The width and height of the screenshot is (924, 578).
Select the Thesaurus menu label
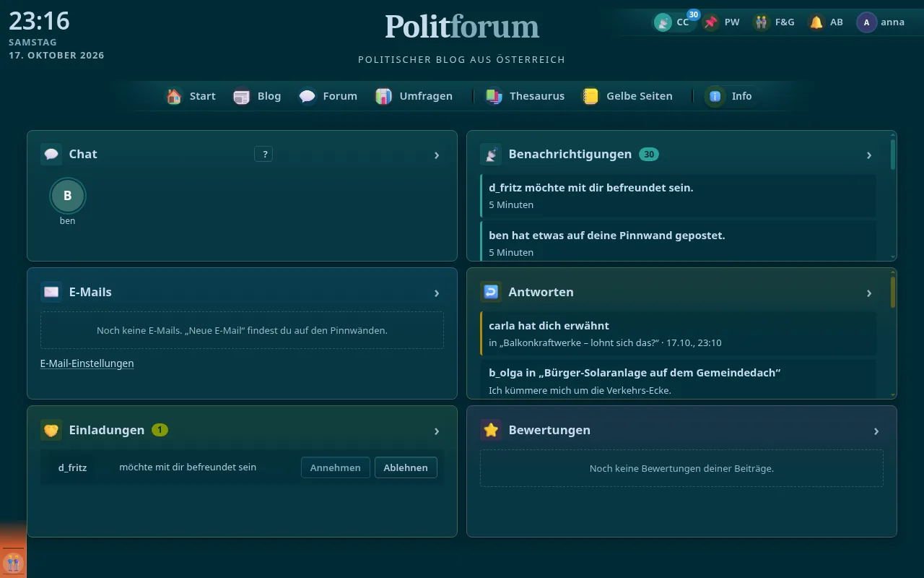coord(537,96)
